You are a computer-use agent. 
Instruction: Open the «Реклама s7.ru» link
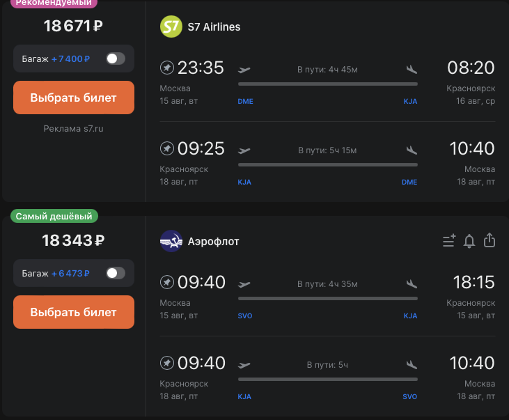click(x=73, y=128)
